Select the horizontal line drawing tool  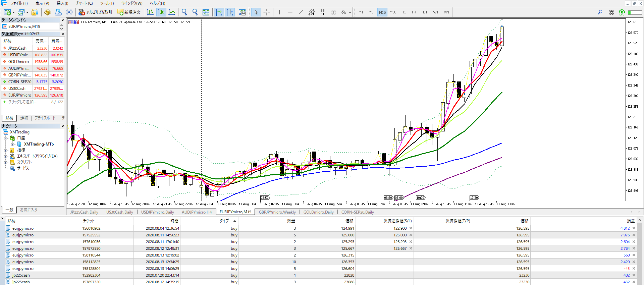click(x=290, y=12)
